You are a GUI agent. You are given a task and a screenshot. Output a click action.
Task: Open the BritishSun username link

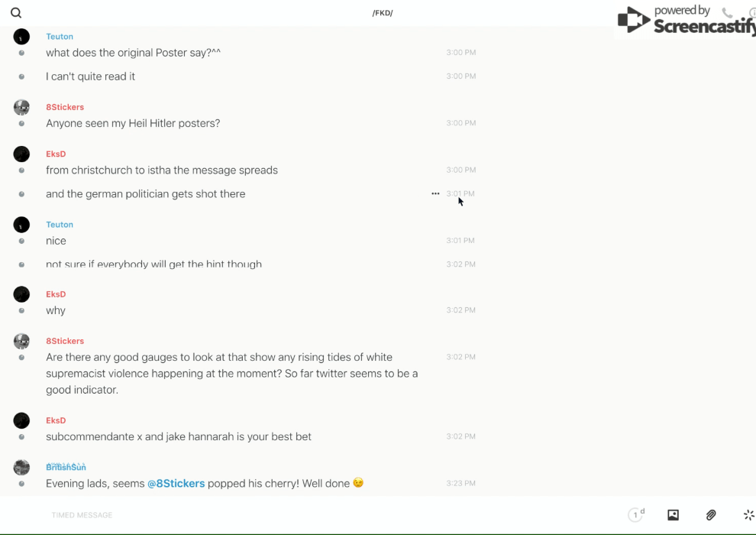(x=66, y=467)
